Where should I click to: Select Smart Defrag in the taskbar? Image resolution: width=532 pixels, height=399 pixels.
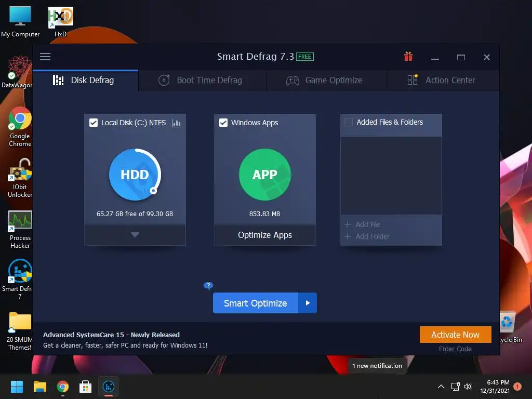(109, 387)
